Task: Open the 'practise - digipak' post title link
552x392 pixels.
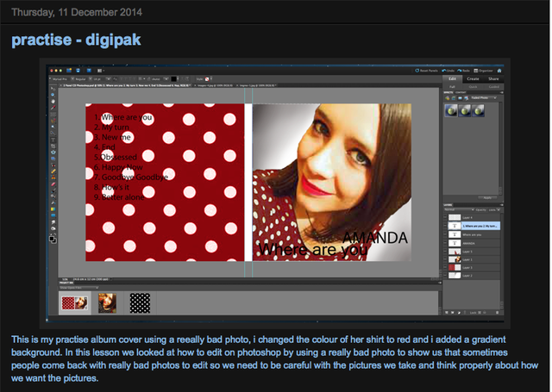Action: coord(76,40)
